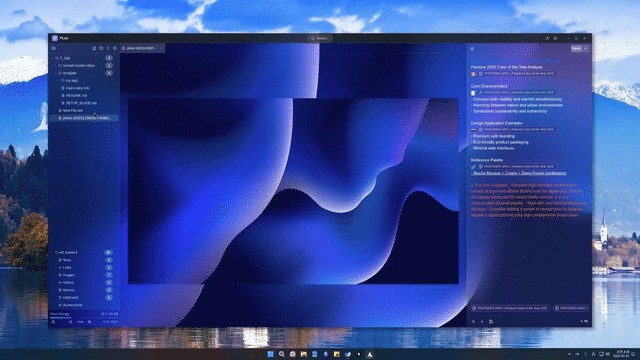640x360 pixels.
Task: Open the search field in the title bar
Action: coord(320,38)
